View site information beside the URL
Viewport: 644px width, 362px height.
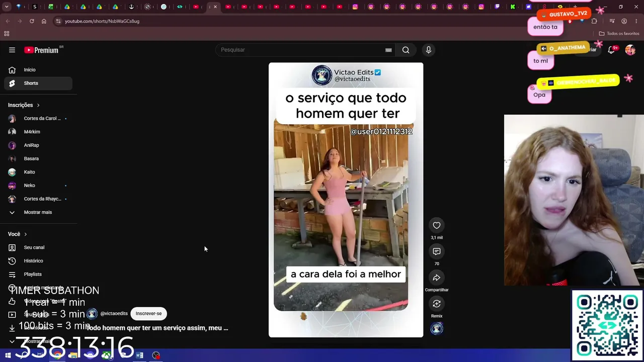(58, 21)
